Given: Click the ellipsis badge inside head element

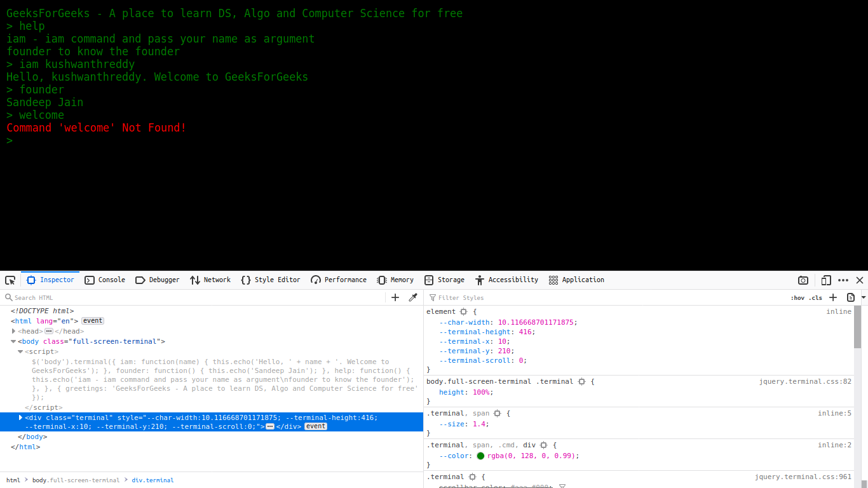Looking at the screenshot, I should [x=48, y=331].
